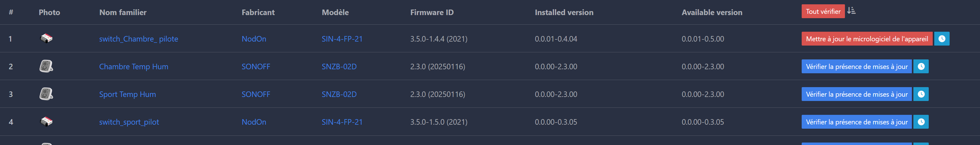
Task: Click the device photo of Sport Temp Hum
Action: [46, 94]
